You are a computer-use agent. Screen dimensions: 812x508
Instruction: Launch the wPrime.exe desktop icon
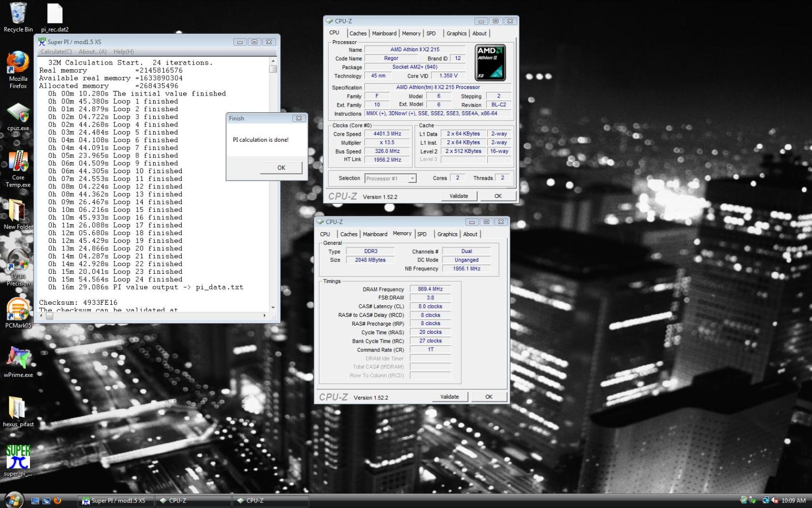pyautogui.click(x=18, y=363)
